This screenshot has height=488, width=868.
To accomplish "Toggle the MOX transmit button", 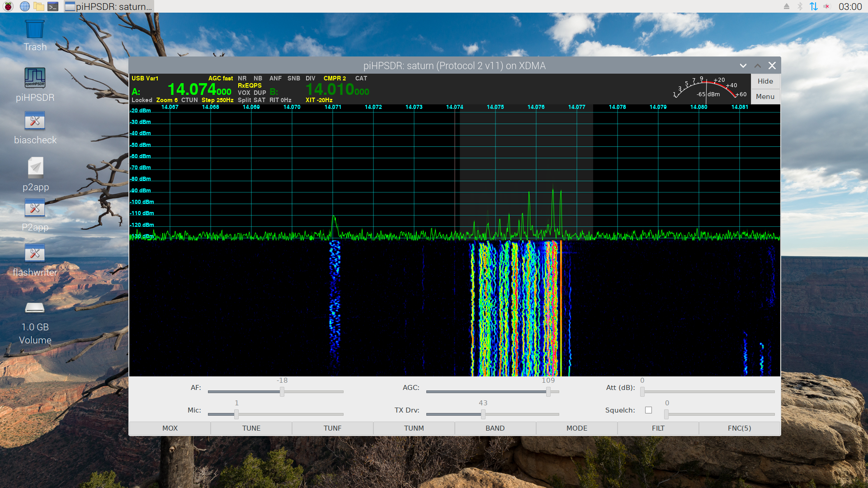I will (170, 428).
